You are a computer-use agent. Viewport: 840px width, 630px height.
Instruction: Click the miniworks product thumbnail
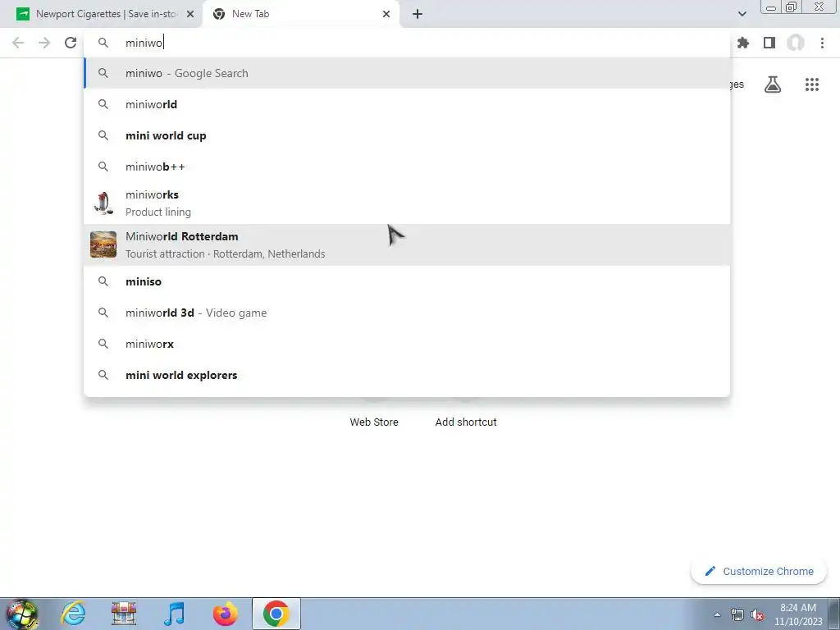[x=103, y=203]
